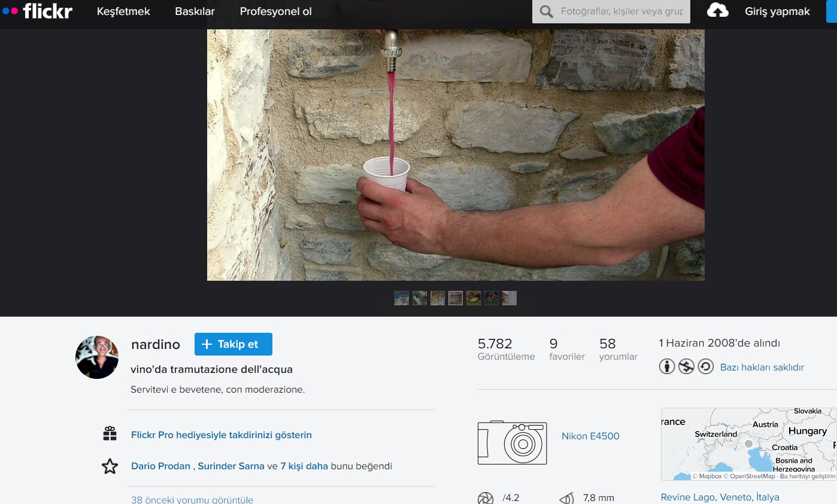
Task: Click the Non-commercial license icon
Action: pos(686,366)
